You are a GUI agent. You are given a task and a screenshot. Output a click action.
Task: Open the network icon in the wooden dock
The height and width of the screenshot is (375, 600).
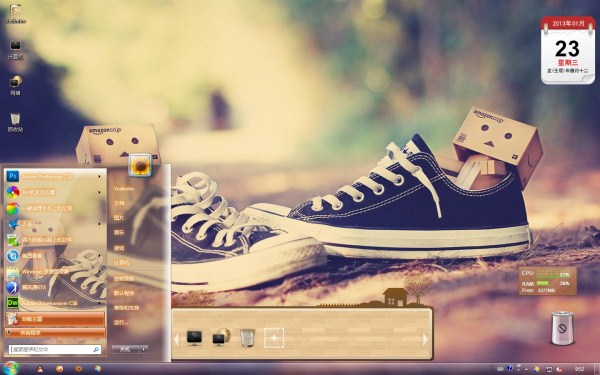[x=221, y=338]
